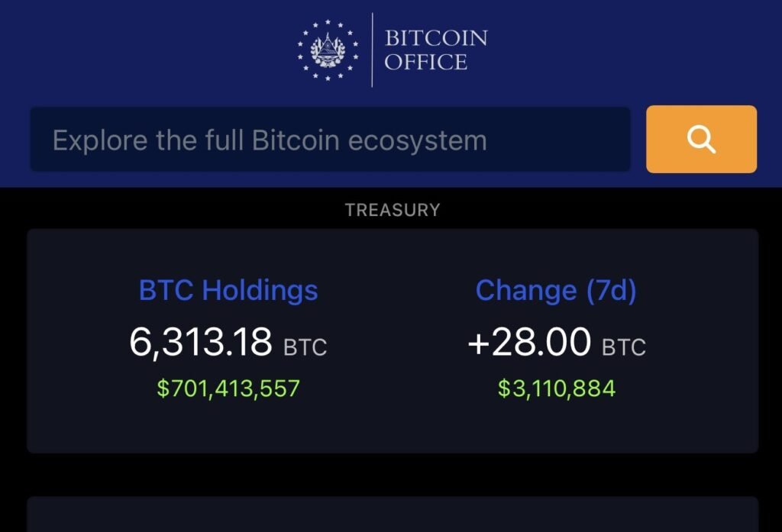Screen dimensions: 782x532
Task: Click the black gap beneath the Treasury card
Action: [x=393, y=475]
